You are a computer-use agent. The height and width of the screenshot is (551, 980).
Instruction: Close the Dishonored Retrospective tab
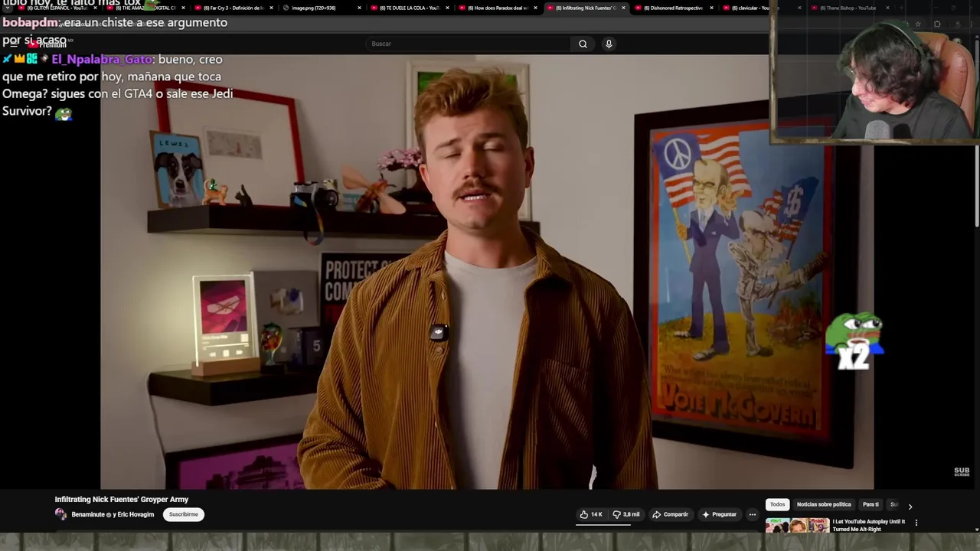(711, 8)
